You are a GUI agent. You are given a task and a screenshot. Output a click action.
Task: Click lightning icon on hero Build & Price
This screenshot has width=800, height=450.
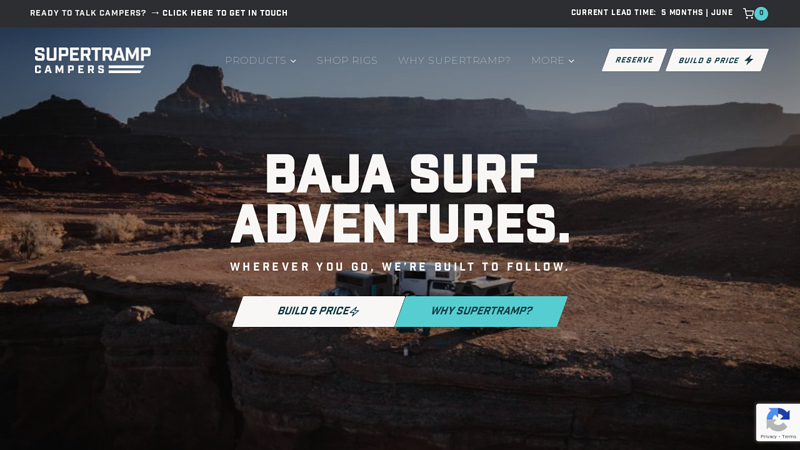pyautogui.click(x=354, y=311)
